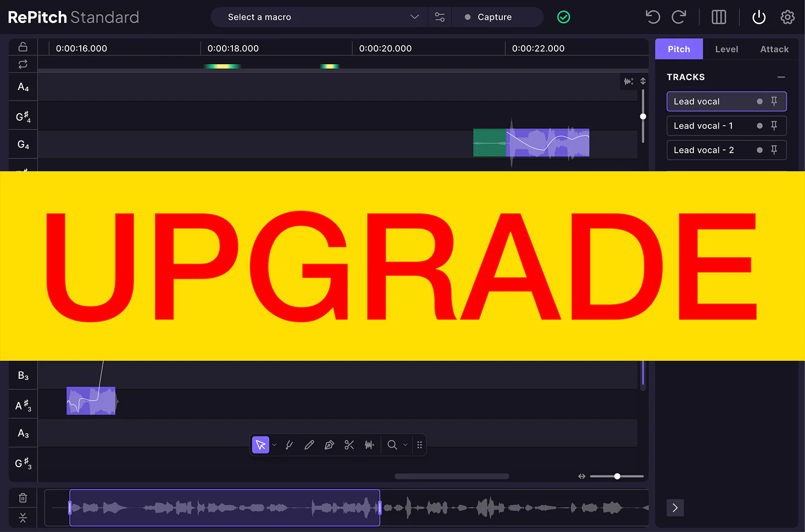805x532 pixels.
Task: Expand the side panel arrow button
Action: coord(675,508)
